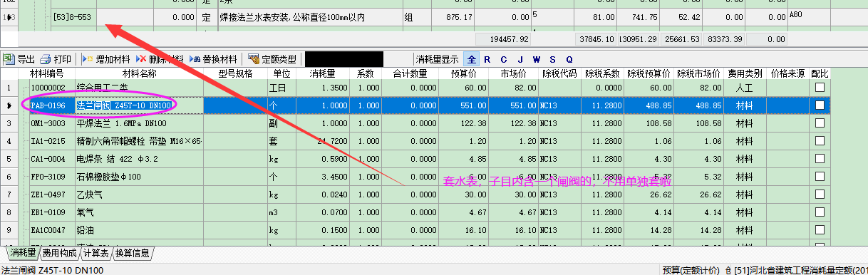Click the 导出 export toolbar button

pos(19,59)
